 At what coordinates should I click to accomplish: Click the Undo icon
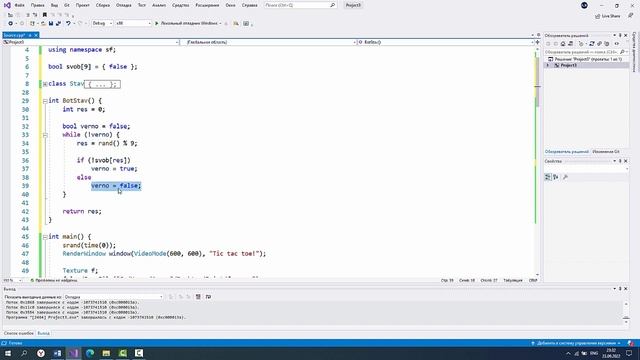click(68, 24)
